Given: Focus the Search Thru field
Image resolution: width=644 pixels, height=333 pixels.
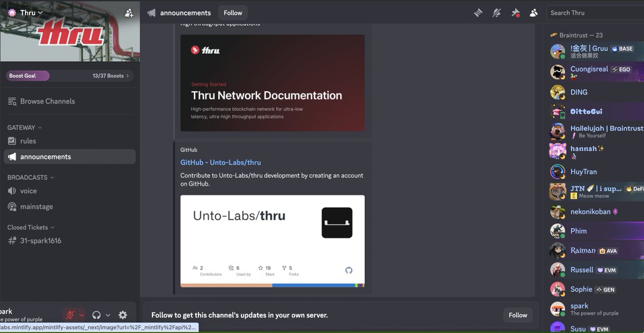Looking at the screenshot, I should pos(595,13).
